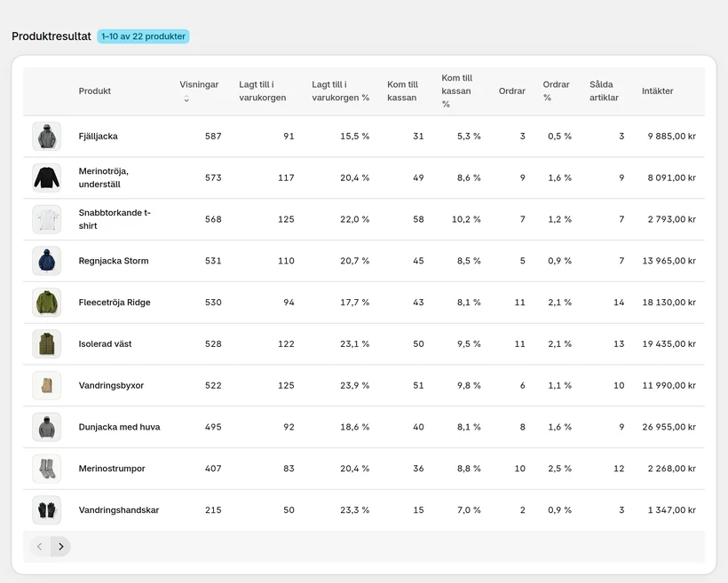Select the '1–10 av 22 produkter' badge
The height and width of the screenshot is (583, 728).
point(143,36)
